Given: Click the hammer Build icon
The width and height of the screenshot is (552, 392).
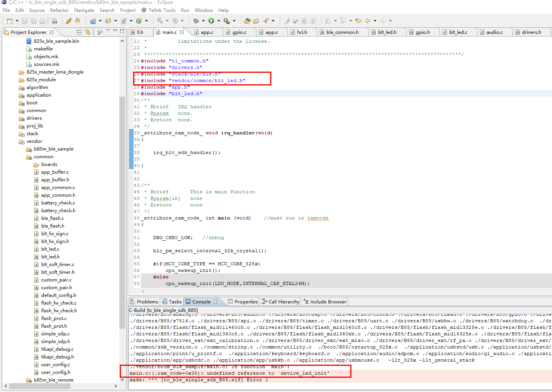Looking at the screenshot, I should click(x=160, y=21).
